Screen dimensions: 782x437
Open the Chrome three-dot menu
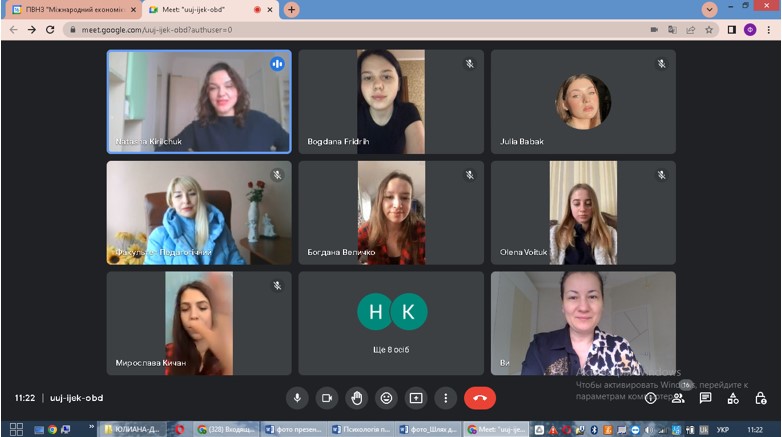769,30
